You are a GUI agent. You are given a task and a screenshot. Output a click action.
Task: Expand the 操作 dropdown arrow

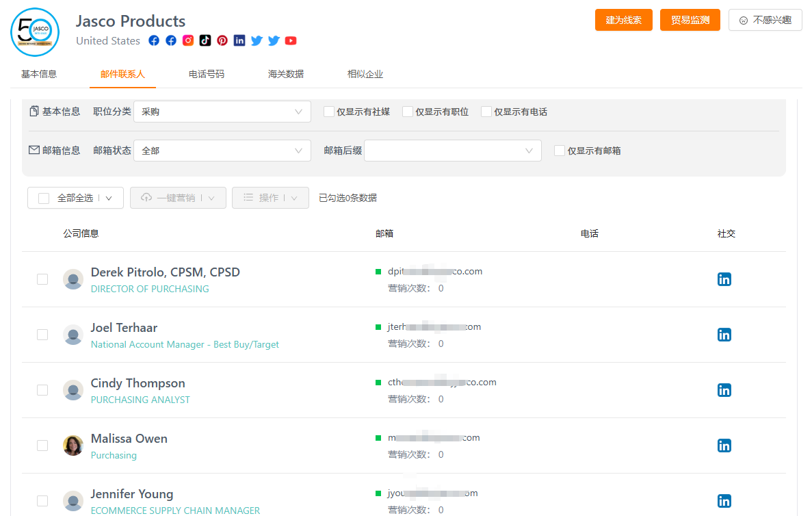pyautogui.click(x=294, y=198)
